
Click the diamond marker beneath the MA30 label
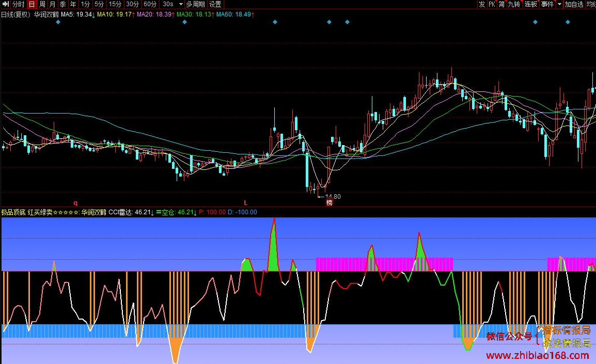(184, 22)
